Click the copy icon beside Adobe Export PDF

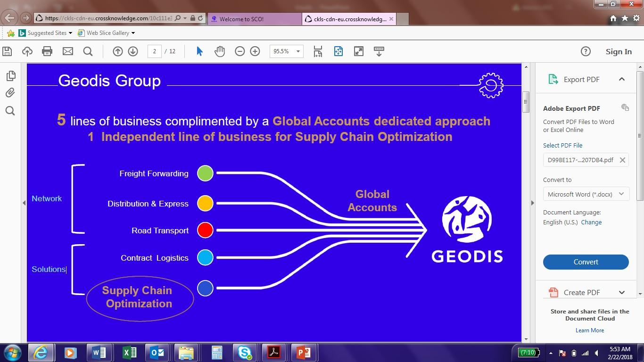pos(625,107)
